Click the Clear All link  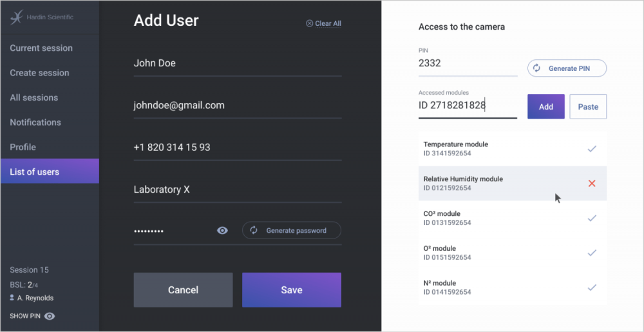(323, 23)
